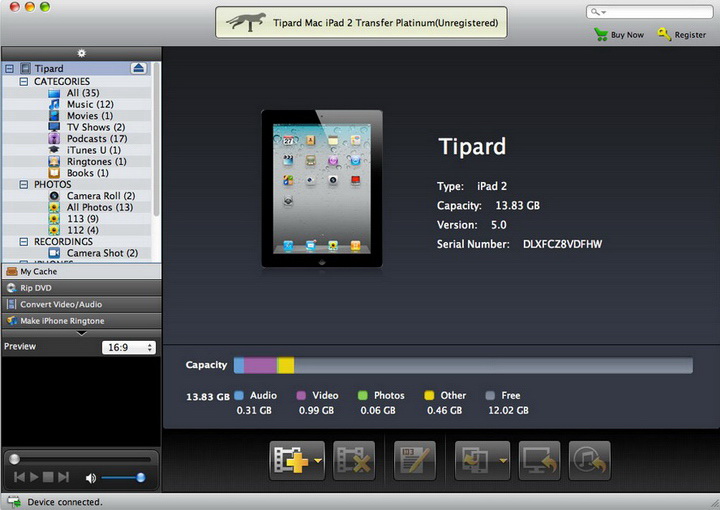Screen dimensions: 720x510
Task: Click the device connected status icon
Action: pos(14,502)
